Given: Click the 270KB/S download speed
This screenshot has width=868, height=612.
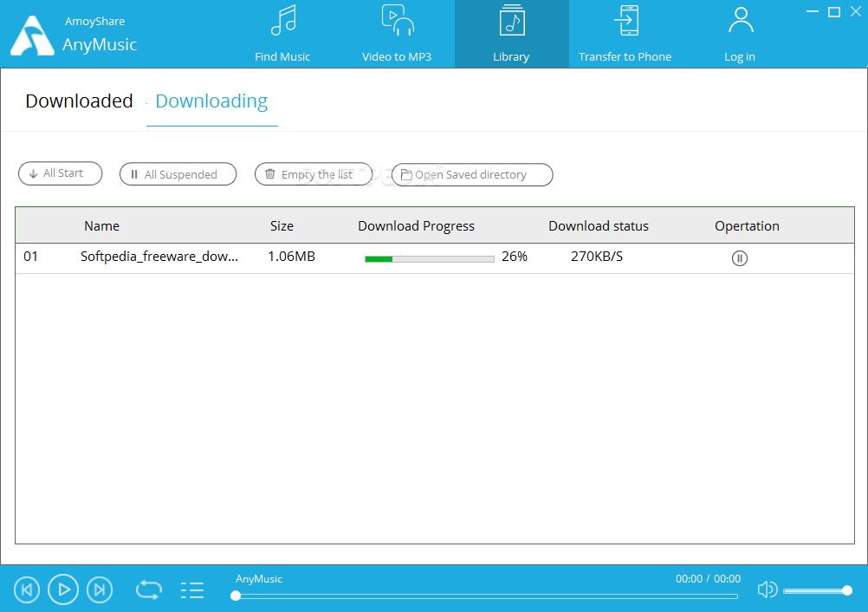Looking at the screenshot, I should tap(597, 257).
